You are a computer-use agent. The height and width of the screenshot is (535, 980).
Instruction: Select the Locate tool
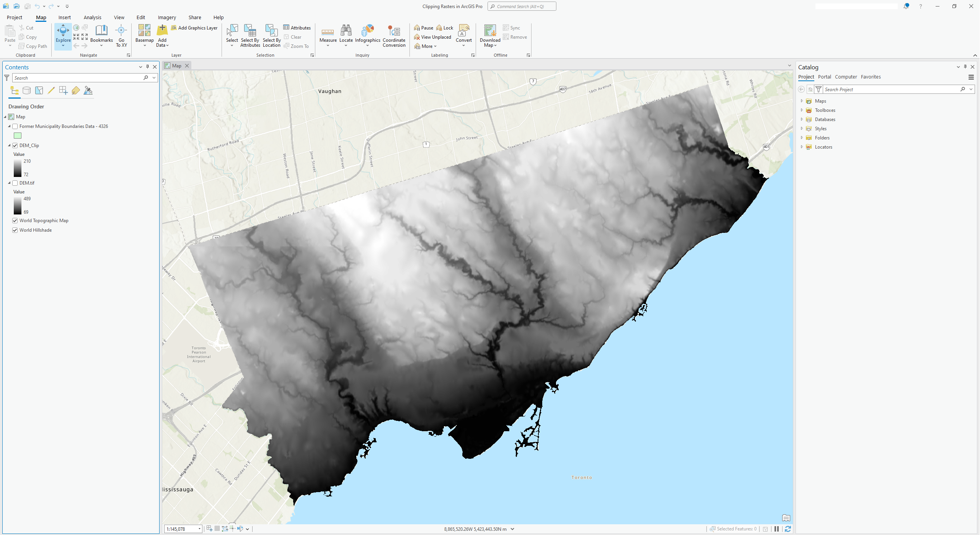pos(346,36)
